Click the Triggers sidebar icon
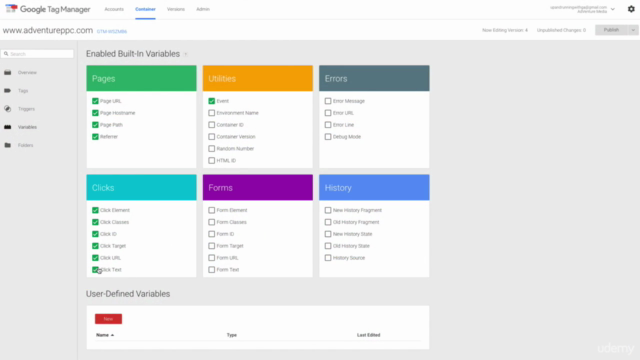 coord(8,109)
